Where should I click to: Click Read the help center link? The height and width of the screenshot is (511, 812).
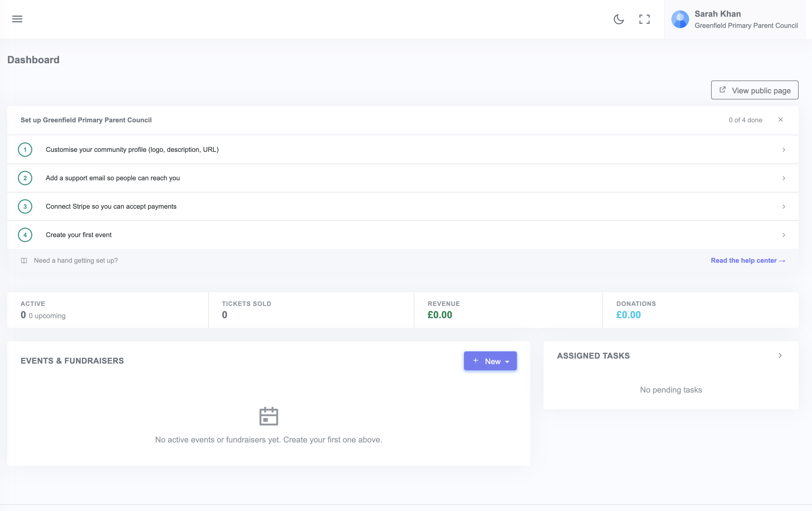(x=748, y=261)
